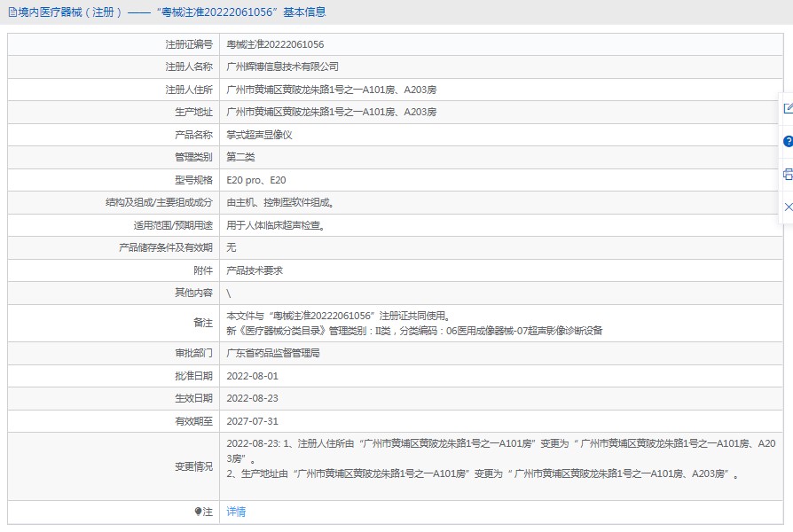The height and width of the screenshot is (532, 793).
Task: Click the product name 掌式超声显像仪
Action: (x=259, y=135)
